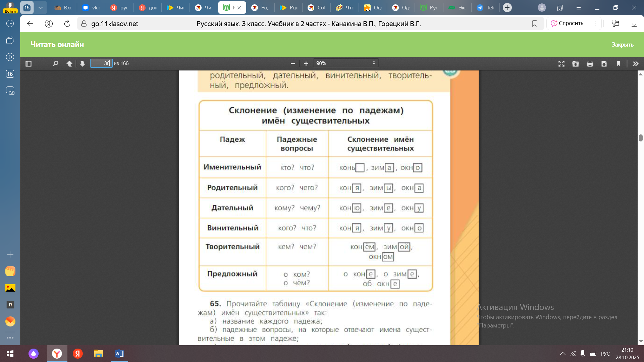Viewport: 644px width, 362px height.
Task: Open Microsoft Word from the taskbar
Action: 119,354
